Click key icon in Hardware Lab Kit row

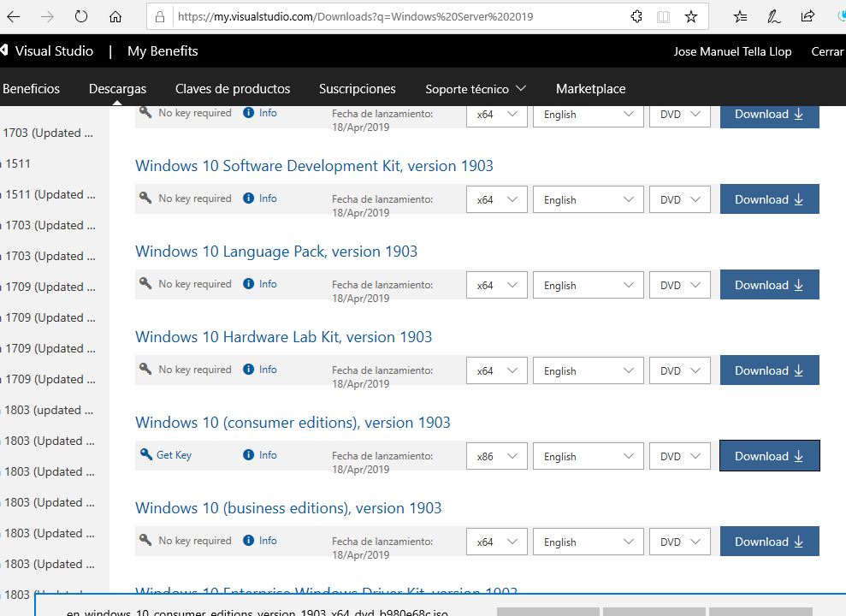[x=145, y=369]
